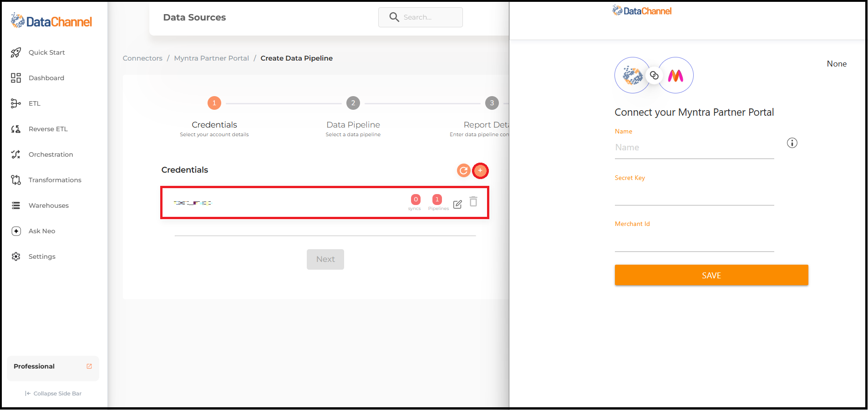Open Dashboard from the sidebar
This screenshot has width=868, height=410.
click(46, 78)
